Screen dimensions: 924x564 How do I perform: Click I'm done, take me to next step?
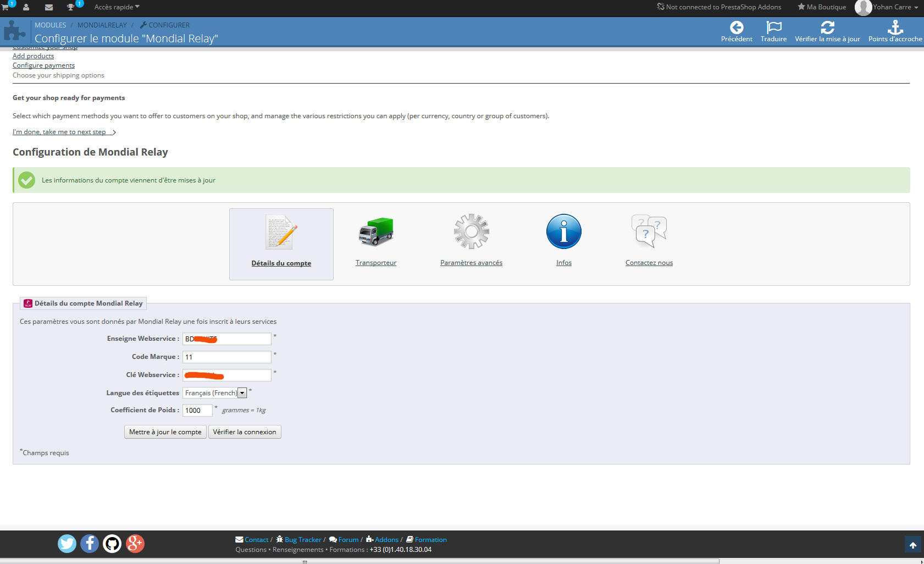[64, 132]
